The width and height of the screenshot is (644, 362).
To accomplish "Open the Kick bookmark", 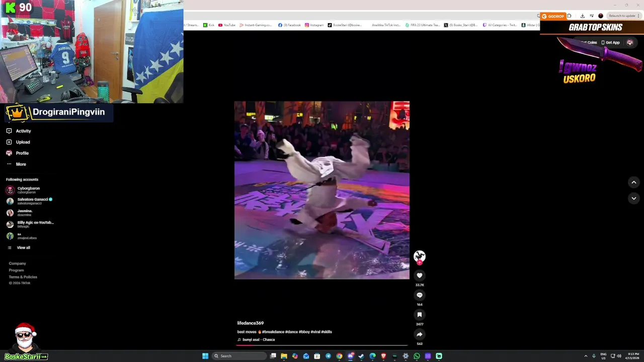I will click(209, 25).
